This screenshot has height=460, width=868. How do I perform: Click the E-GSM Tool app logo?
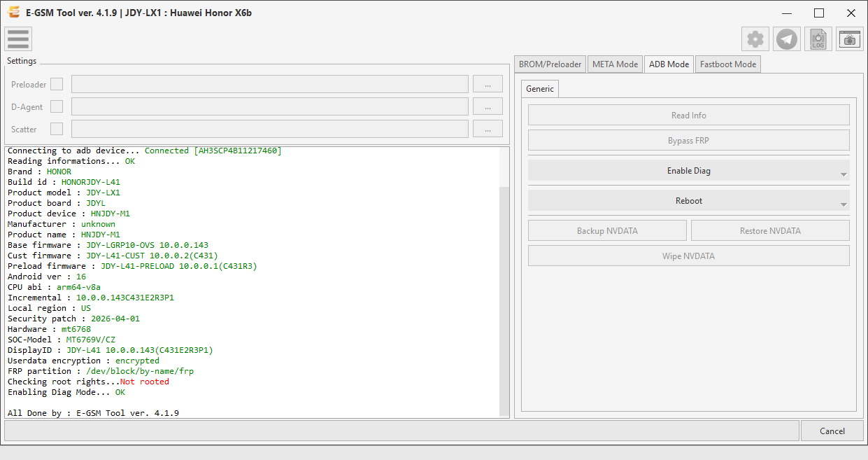(x=13, y=13)
